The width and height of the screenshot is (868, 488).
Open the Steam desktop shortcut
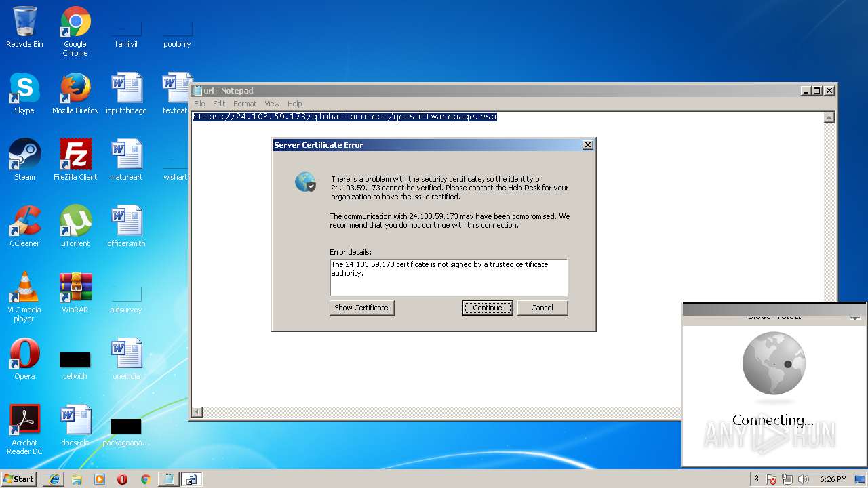click(24, 160)
